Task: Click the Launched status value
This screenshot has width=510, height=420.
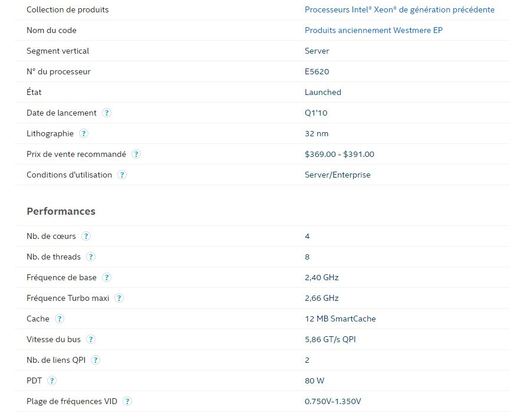Action: point(323,92)
